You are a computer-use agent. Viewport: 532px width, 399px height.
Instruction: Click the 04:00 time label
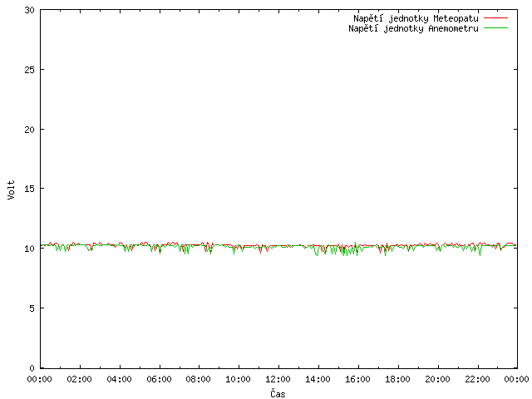tap(119, 379)
